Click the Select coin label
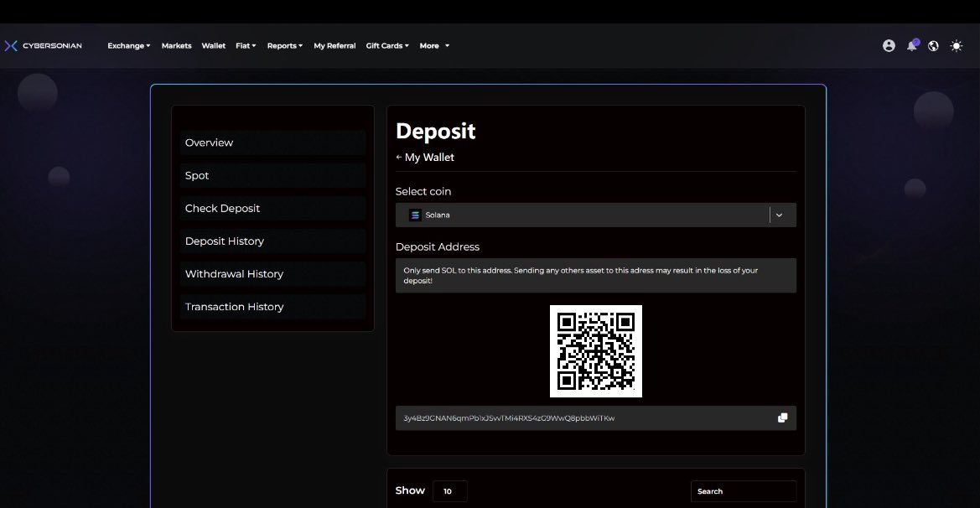 click(x=423, y=192)
